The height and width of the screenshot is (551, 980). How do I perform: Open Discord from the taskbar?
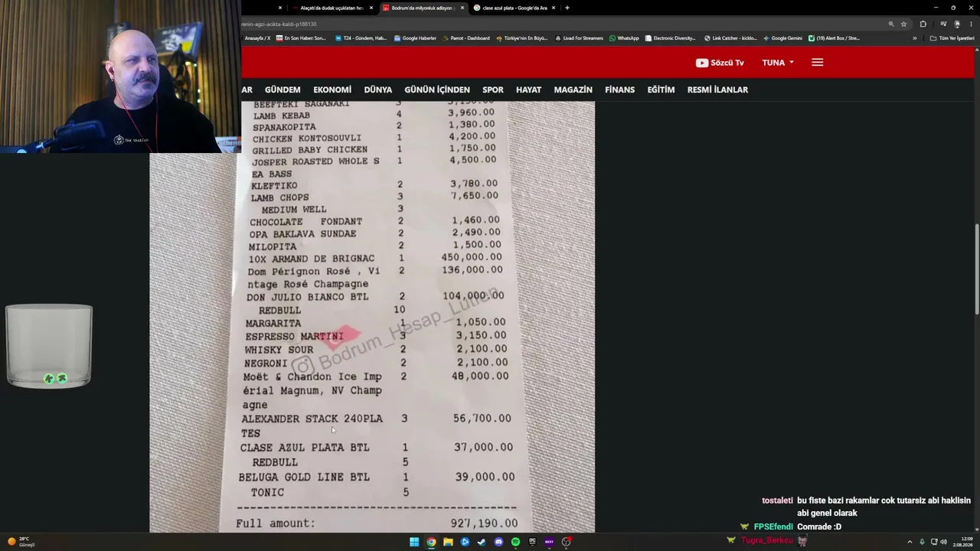point(498,542)
